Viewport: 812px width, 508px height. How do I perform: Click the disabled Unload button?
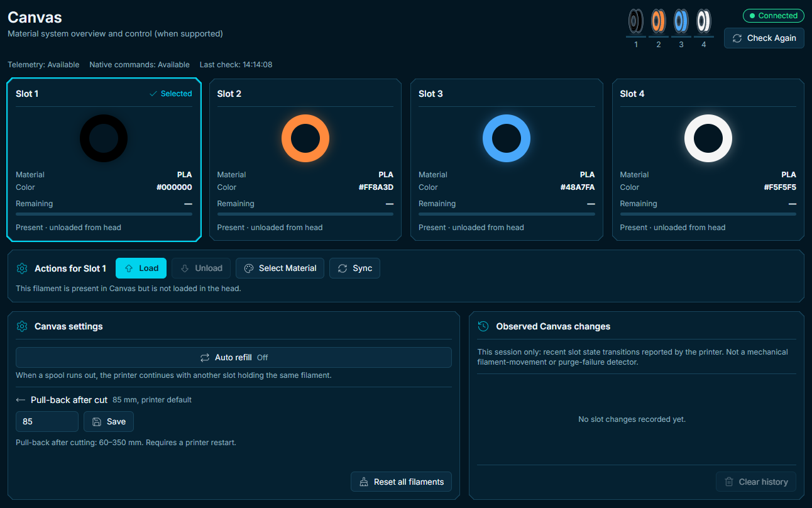(x=201, y=268)
